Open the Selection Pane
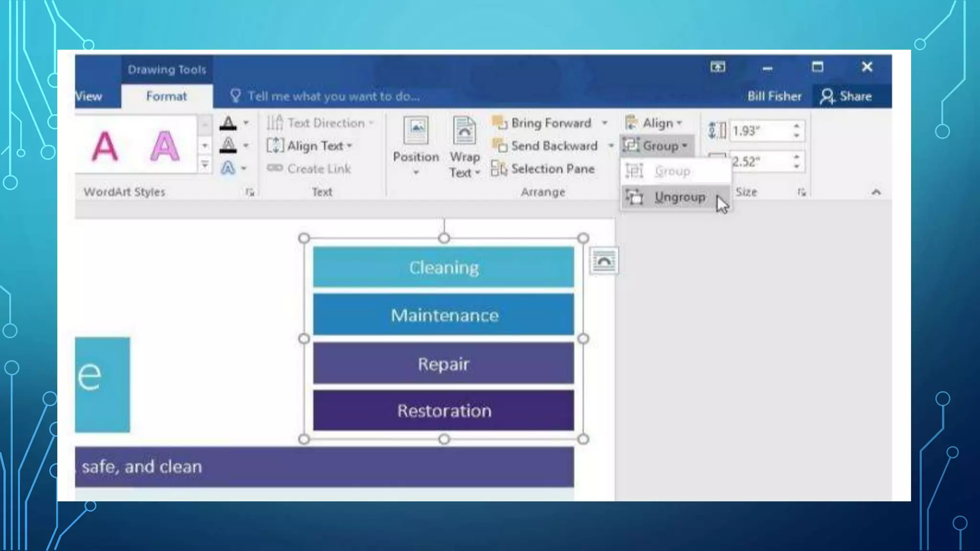The height and width of the screenshot is (551, 980). [543, 169]
